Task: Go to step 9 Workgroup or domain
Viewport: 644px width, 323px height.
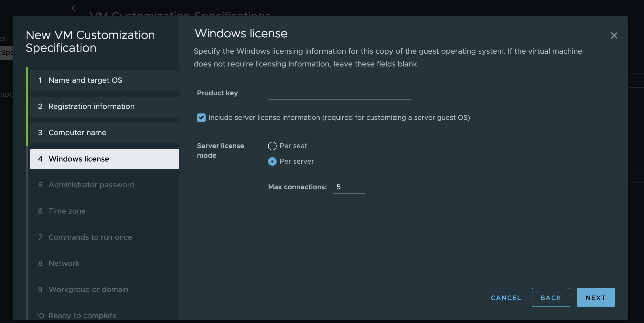Action: (x=88, y=290)
